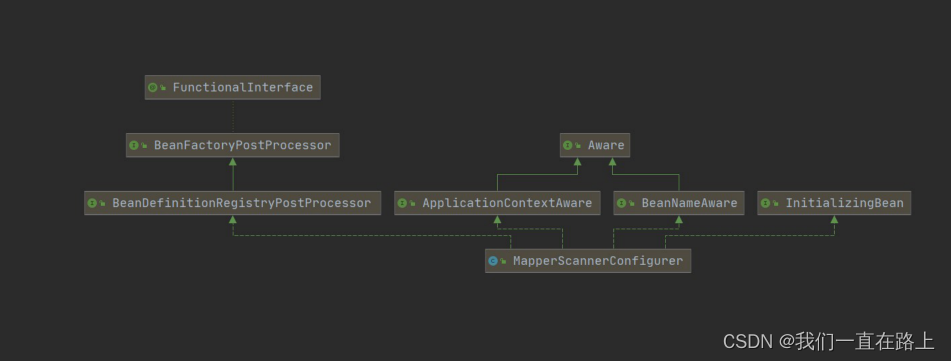Click the FunctionalInterface annotation icon

click(153, 87)
